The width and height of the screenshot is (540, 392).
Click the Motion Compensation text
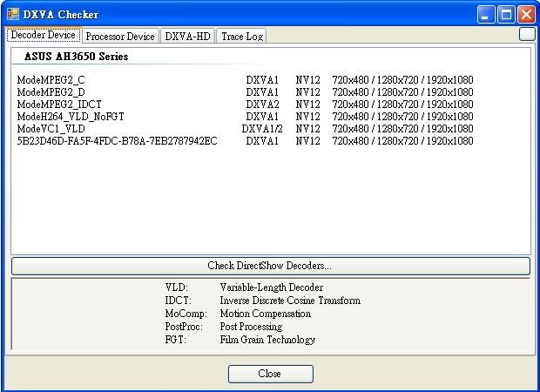pos(266,314)
